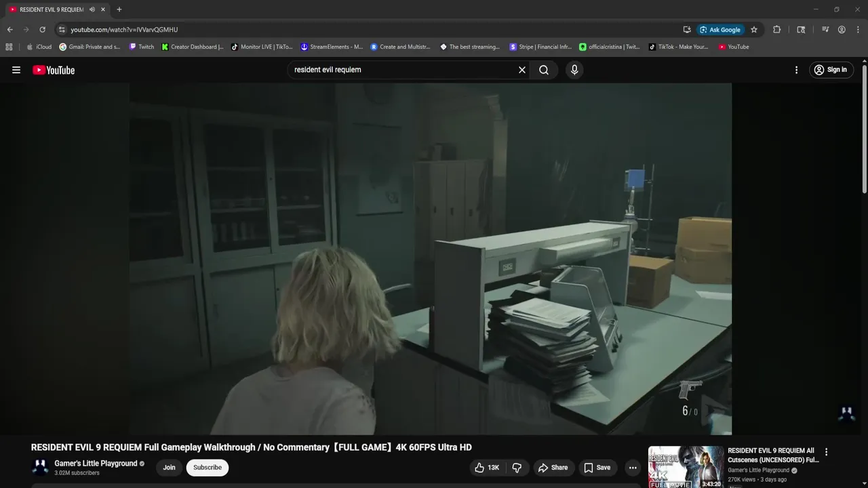Open the Gmail bookmark
Viewport: 868px width, 488px height.
coord(90,47)
